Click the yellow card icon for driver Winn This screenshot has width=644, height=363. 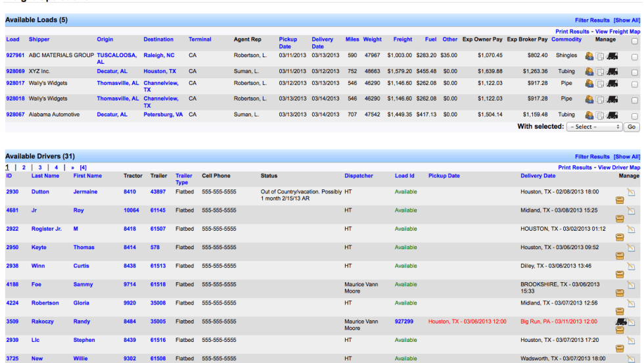click(x=620, y=274)
